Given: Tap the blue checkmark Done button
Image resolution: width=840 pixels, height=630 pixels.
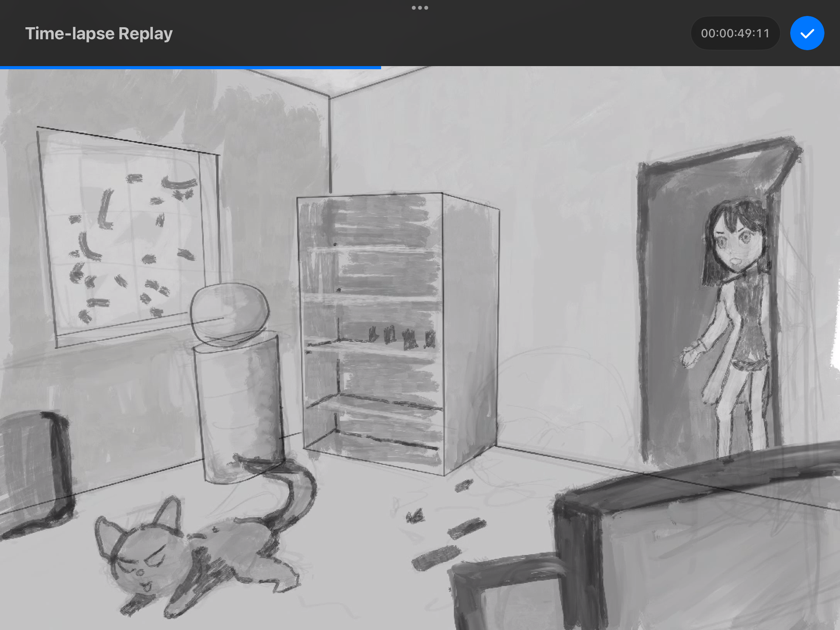Looking at the screenshot, I should pyautogui.click(x=807, y=33).
